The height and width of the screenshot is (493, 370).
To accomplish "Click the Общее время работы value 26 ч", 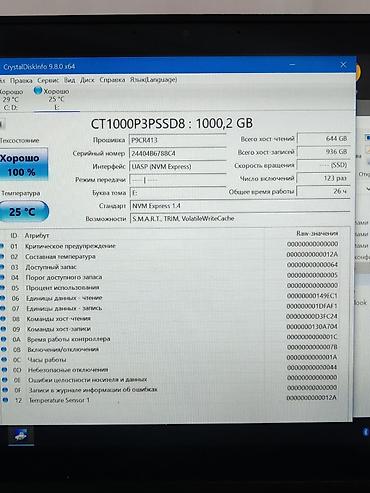I will click(324, 191).
